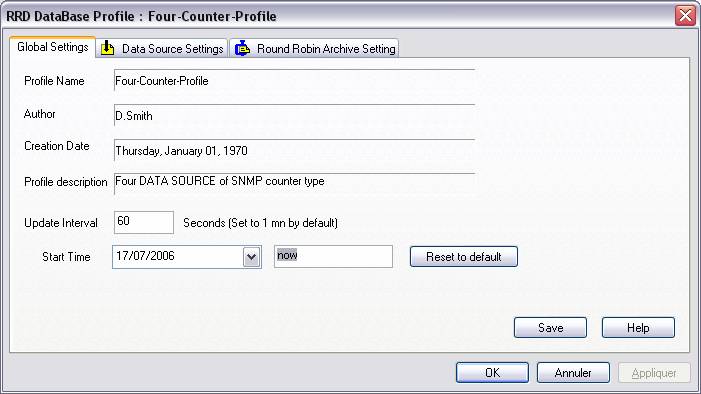Click the 'Start Time' label
Viewport: 701px width, 394px height.
(x=66, y=257)
